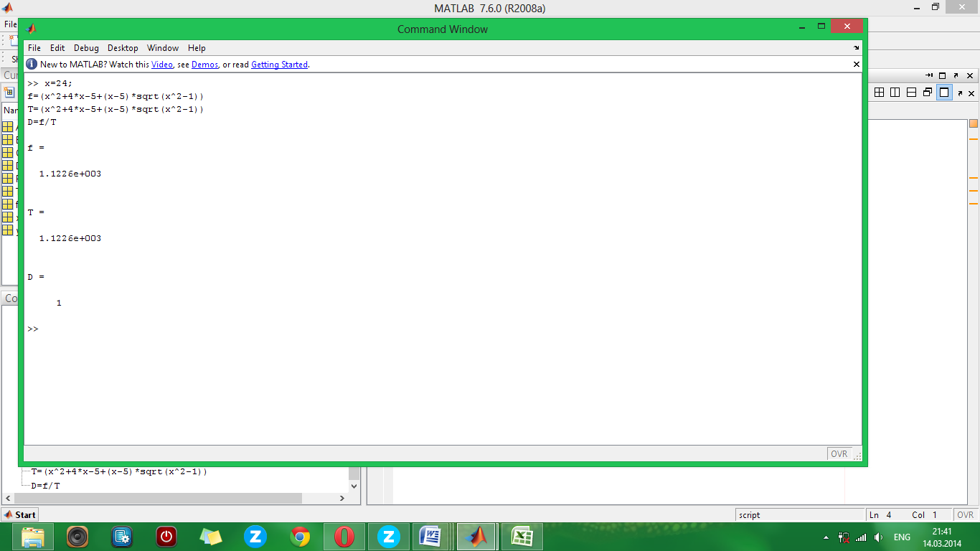Open the Debug menu
980x551 pixels.
click(86, 48)
